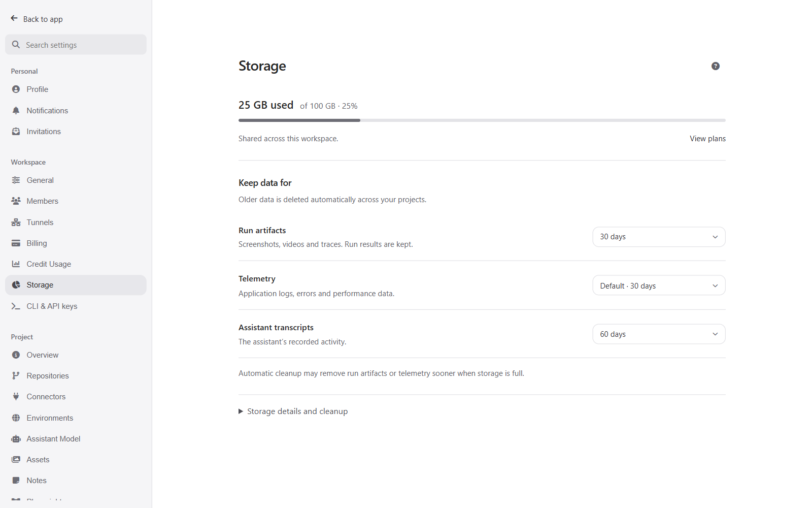
Task: Click the Tunnels network icon
Action: pyautogui.click(x=16, y=222)
